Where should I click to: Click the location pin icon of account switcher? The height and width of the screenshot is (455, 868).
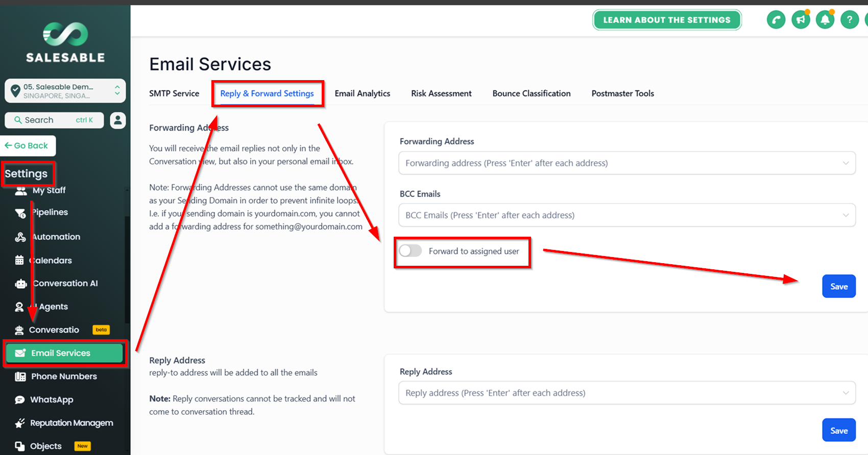16,90
